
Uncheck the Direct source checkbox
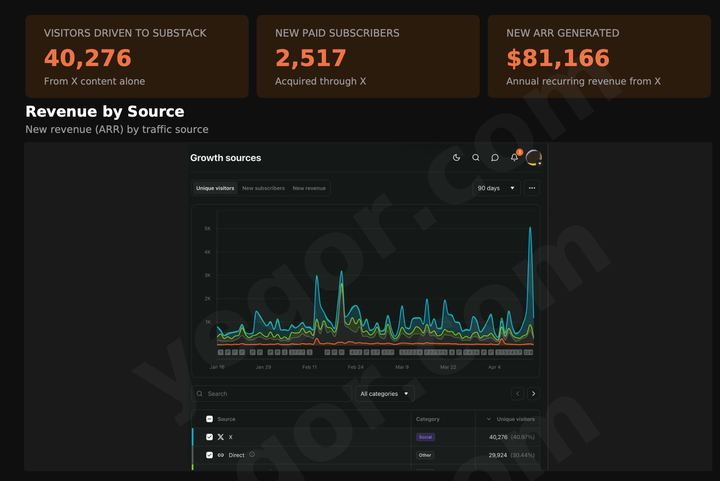(209, 455)
